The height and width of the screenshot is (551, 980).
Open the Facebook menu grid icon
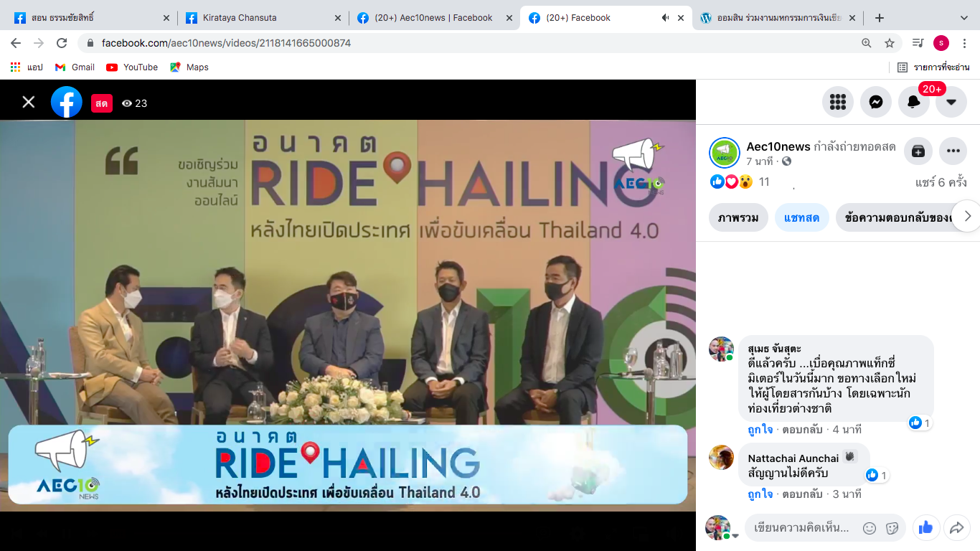[x=838, y=102]
